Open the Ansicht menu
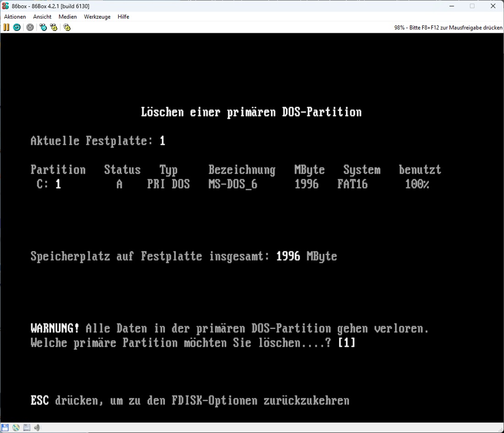 click(x=42, y=16)
